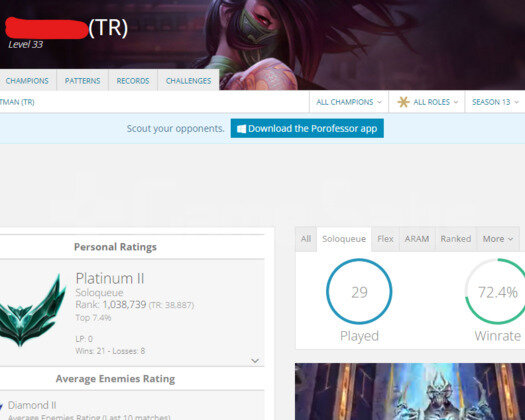Open the RECORDS tab
This screenshot has height=420, width=525.
point(133,81)
